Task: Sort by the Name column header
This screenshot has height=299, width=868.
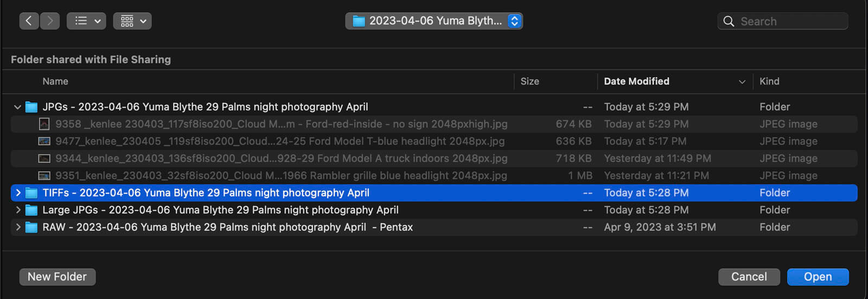Action: click(x=55, y=81)
